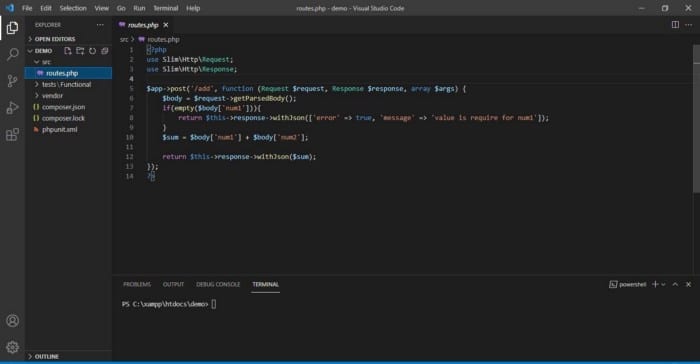Close the terminal panel
Viewport: 700px width, 364px height.
pos(688,284)
